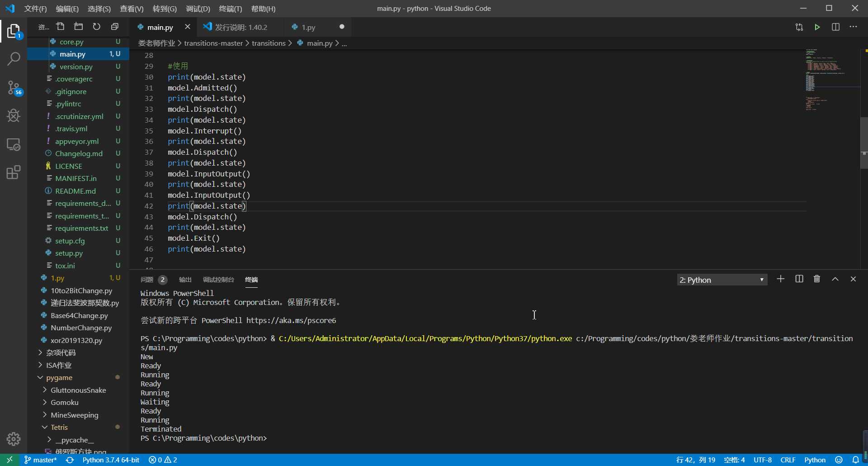Change encoding via UTF-8 indicator
868x466 pixels.
[x=763, y=460]
